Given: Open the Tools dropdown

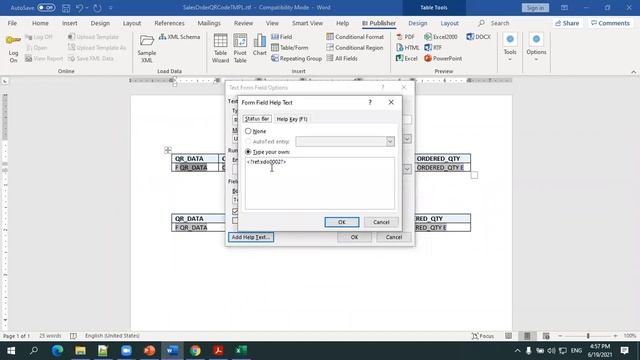Looking at the screenshot, I should coord(510,48).
